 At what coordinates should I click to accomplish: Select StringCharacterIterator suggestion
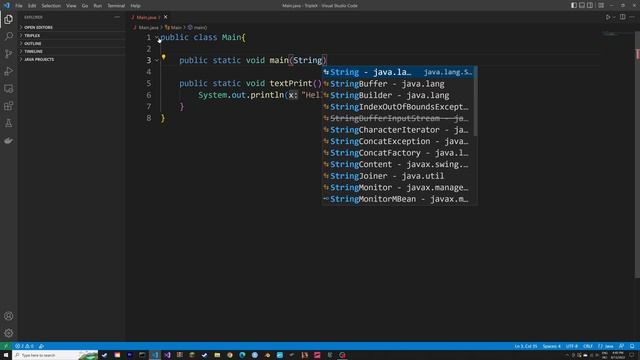tap(398, 130)
